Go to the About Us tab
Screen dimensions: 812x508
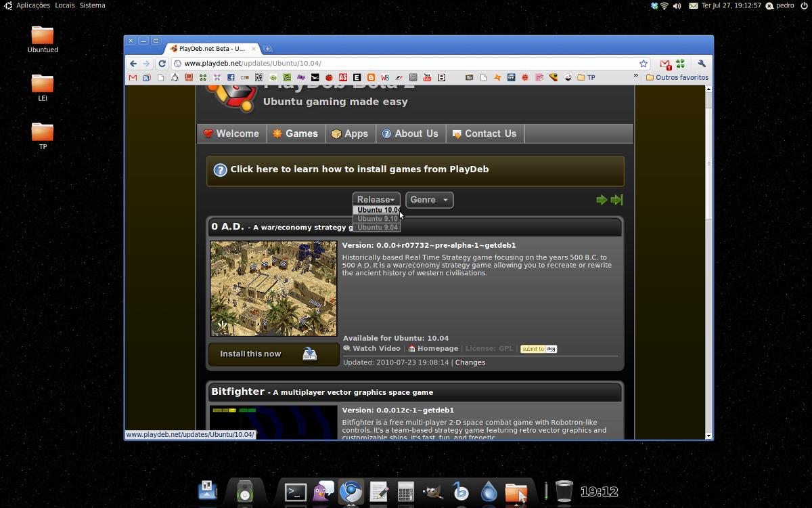pyautogui.click(x=410, y=133)
